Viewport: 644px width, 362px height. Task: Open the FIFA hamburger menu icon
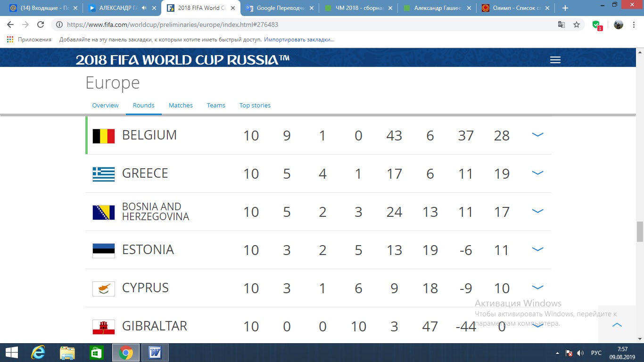pos(555,60)
